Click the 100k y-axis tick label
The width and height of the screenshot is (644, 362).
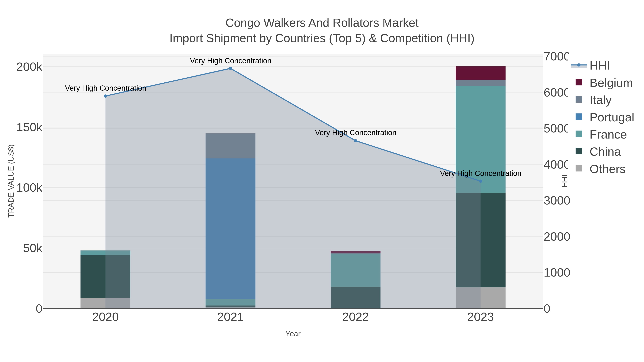29,188
